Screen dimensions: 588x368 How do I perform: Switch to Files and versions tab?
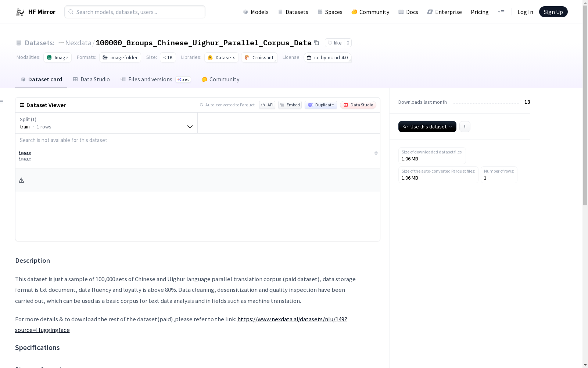pyautogui.click(x=155, y=79)
